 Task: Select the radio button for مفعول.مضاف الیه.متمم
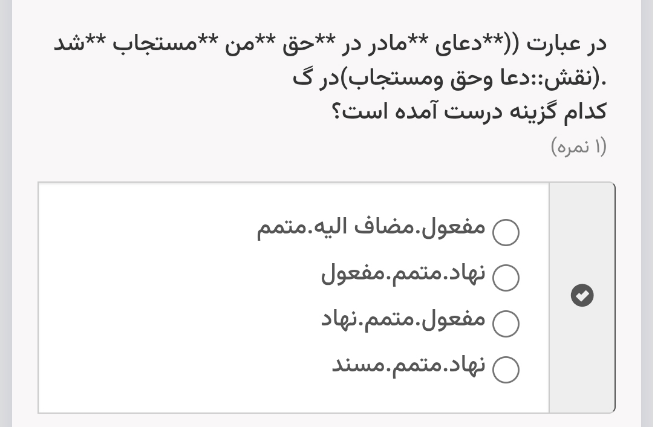[506, 232]
